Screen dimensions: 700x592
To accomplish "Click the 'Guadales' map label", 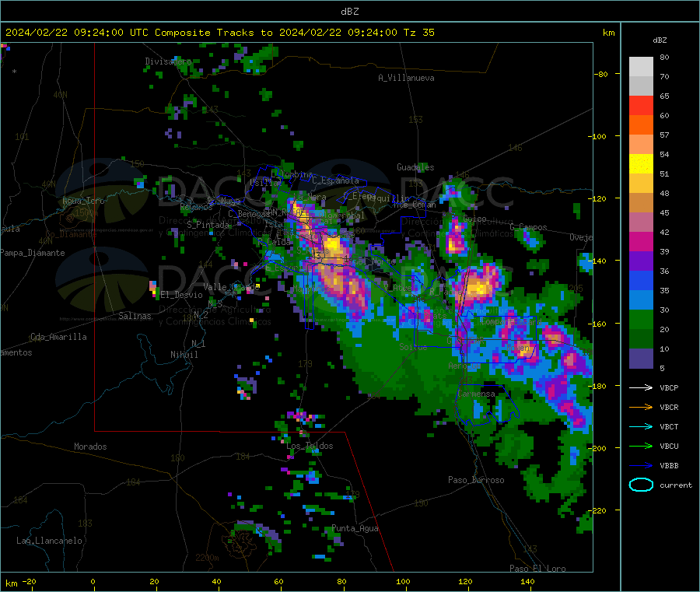I will (x=415, y=167).
